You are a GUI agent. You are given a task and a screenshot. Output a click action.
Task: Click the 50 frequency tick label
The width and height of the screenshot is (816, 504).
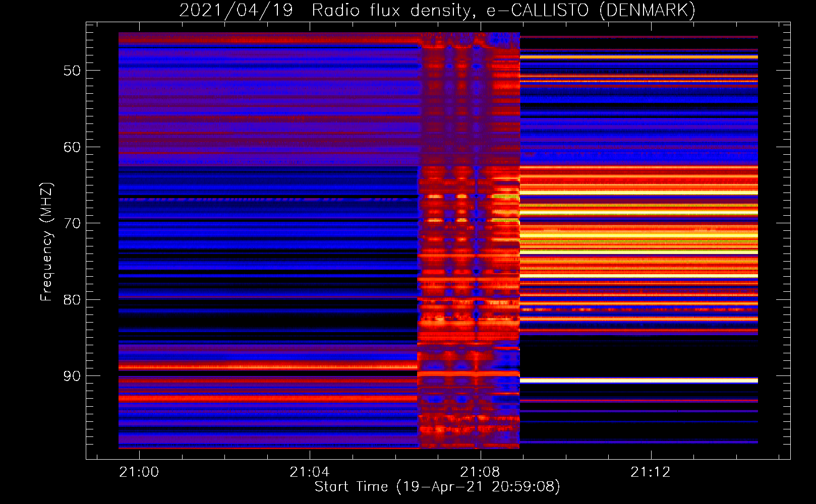point(72,71)
